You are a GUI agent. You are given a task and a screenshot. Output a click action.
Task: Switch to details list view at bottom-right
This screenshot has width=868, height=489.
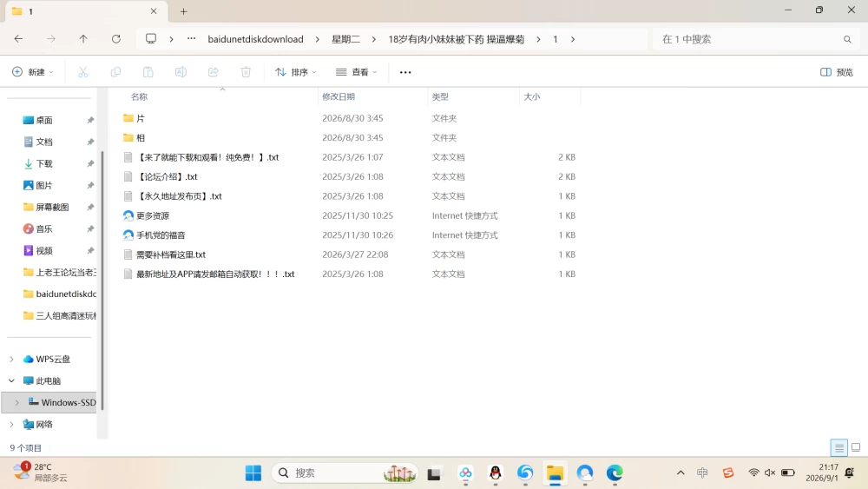click(x=839, y=447)
